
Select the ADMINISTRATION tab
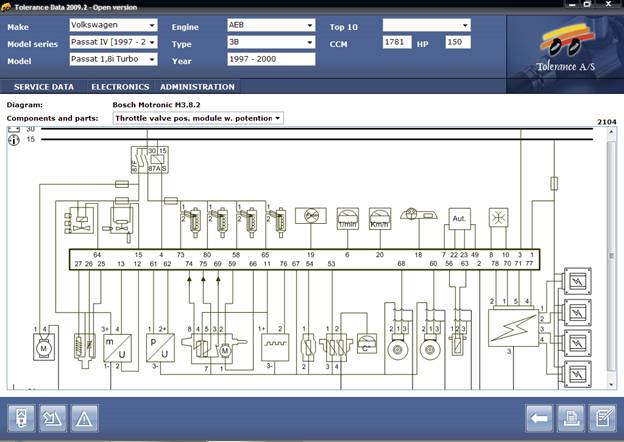click(x=197, y=87)
